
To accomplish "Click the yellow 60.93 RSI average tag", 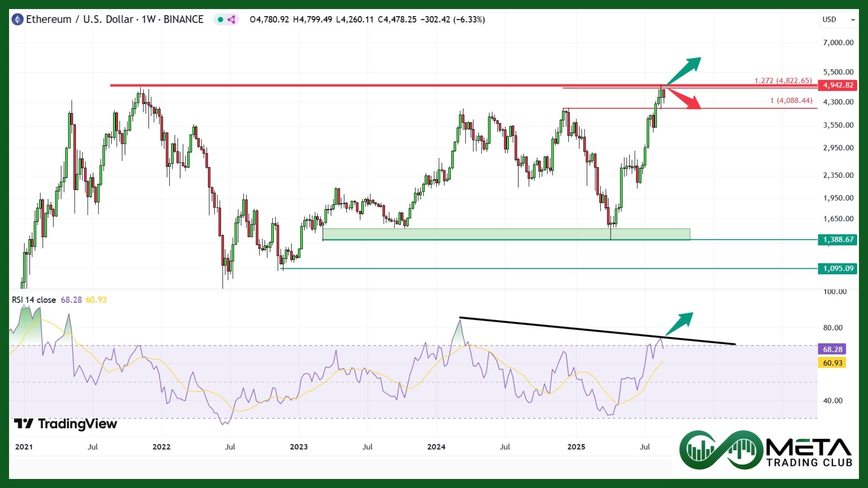I will (x=832, y=363).
